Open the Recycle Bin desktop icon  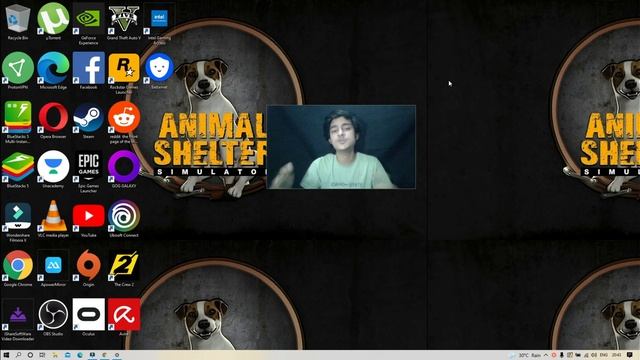coord(18,22)
